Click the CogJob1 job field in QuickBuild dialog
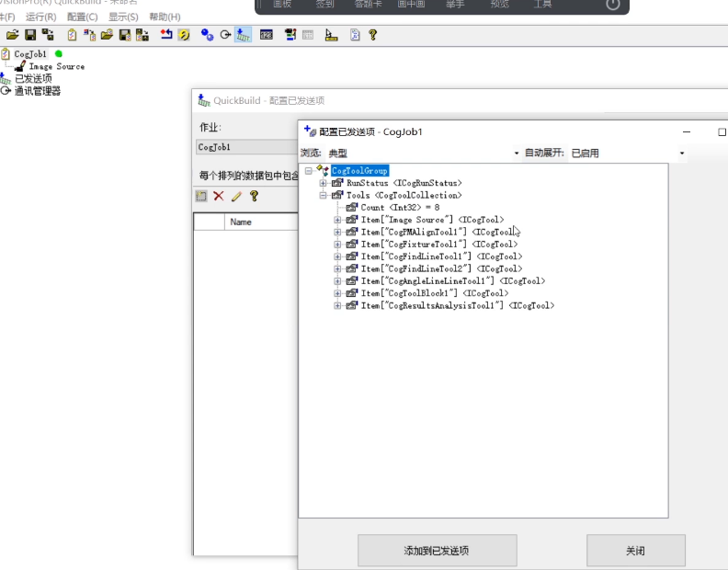This screenshot has height=570, width=728. tap(246, 147)
